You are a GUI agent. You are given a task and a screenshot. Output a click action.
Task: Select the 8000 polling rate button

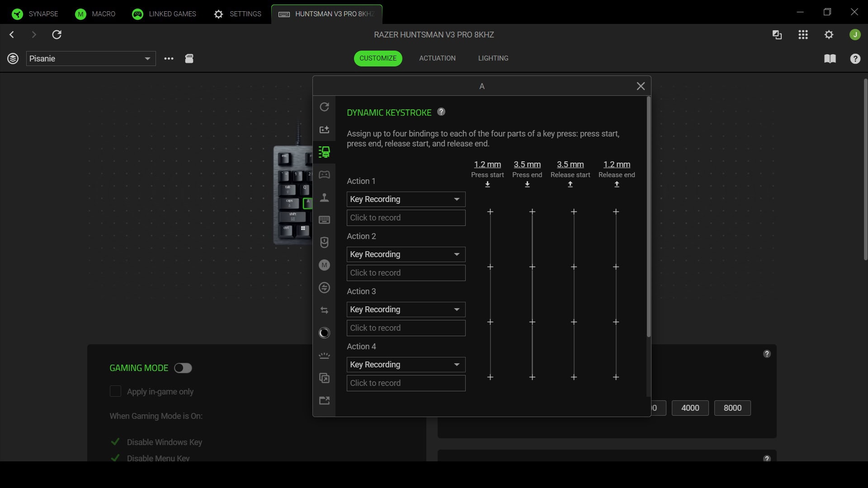[x=732, y=408]
